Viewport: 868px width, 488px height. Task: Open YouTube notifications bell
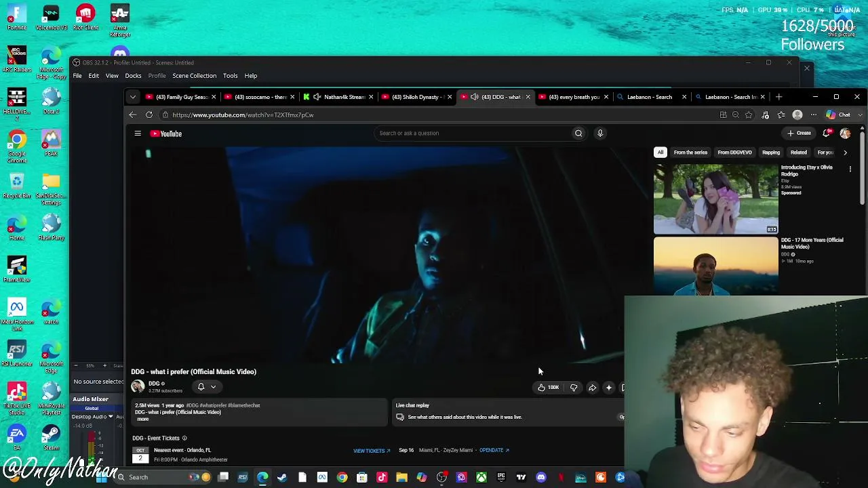(827, 134)
